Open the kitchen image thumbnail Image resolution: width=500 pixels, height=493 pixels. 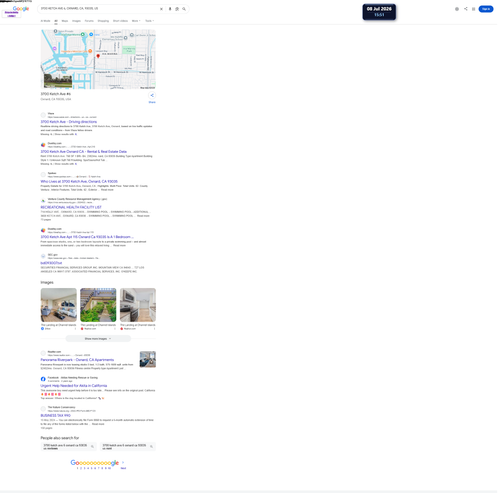point(138,305)
